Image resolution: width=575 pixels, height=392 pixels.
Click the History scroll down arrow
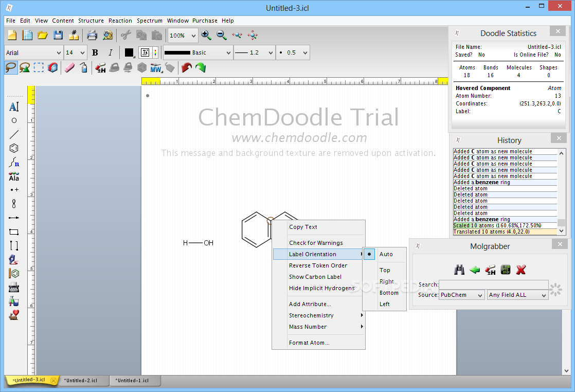click(561, 231)
